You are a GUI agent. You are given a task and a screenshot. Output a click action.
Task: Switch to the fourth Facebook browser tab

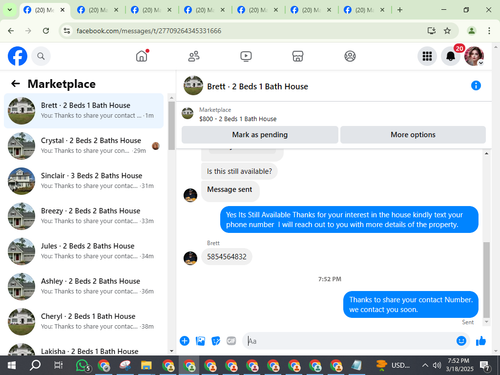(205, 10)
